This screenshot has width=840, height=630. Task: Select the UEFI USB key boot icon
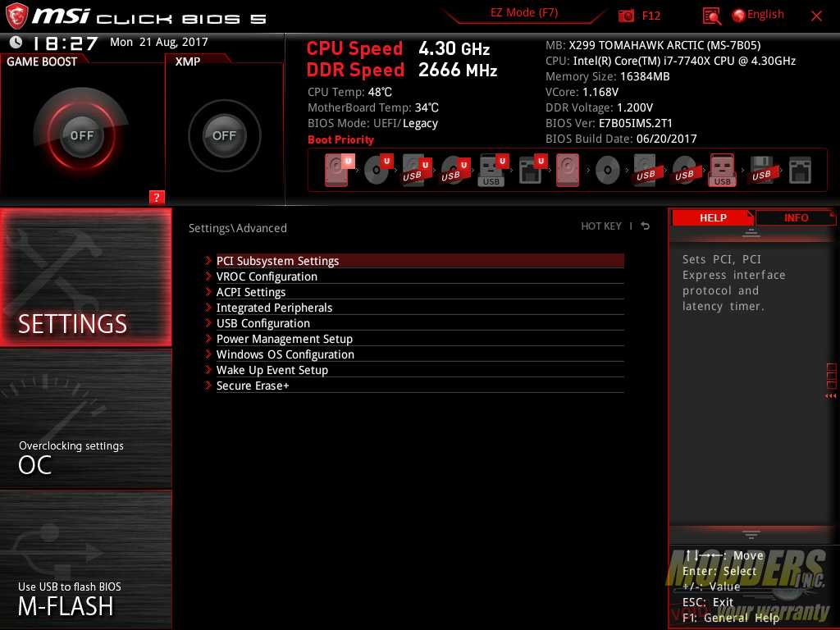click(x=493, y=170)
